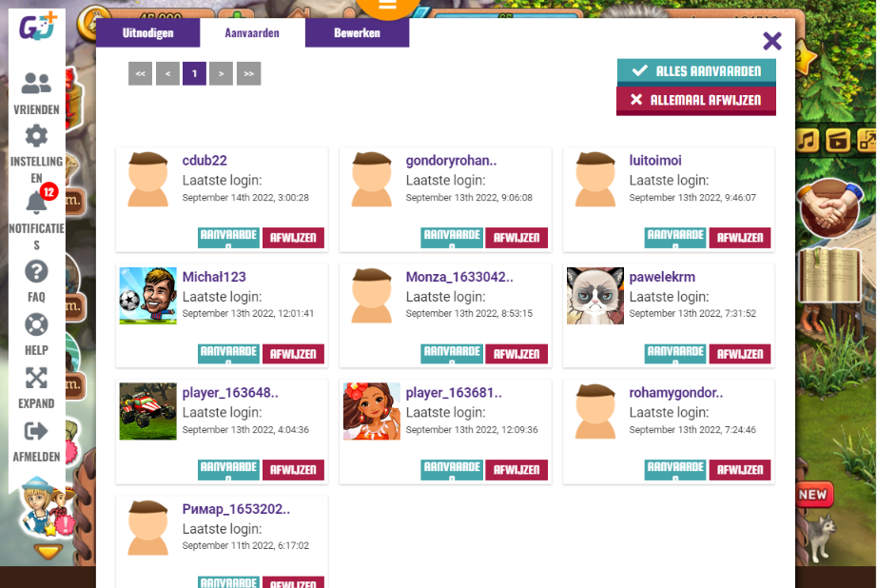Click Alles Aanvaarden button

click(696, 71)
